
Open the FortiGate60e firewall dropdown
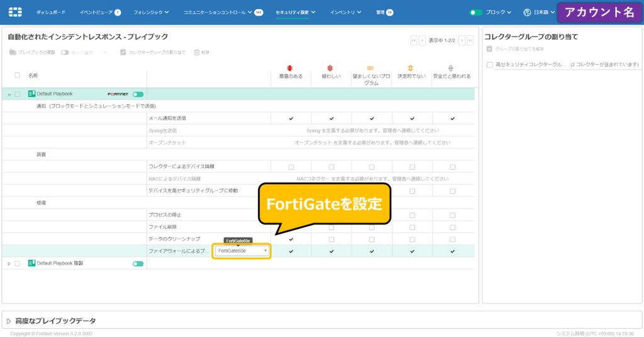pos(241,251)
